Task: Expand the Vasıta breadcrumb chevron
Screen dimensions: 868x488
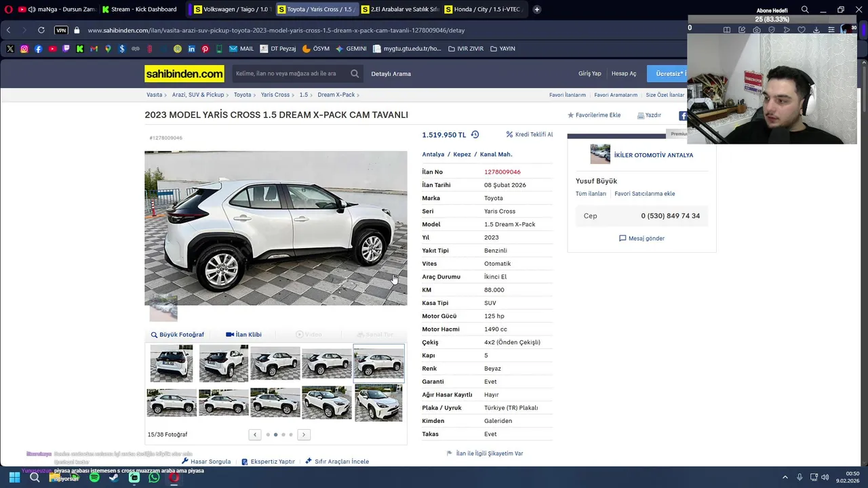Action: 166,95
